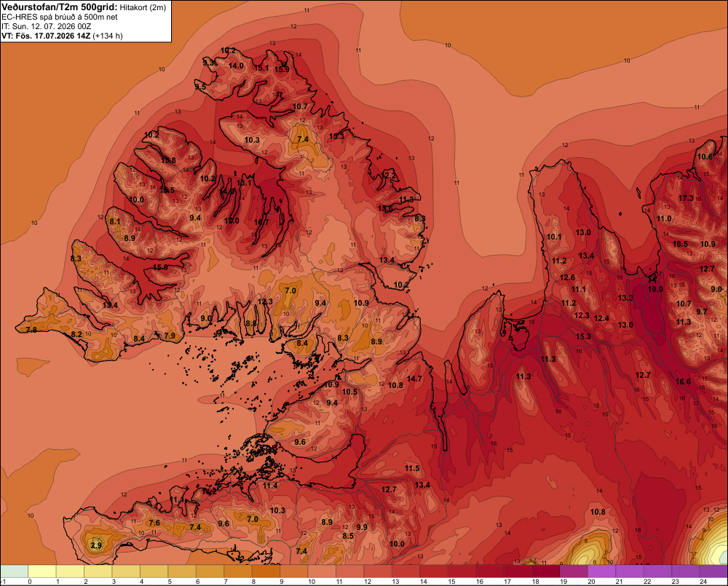Click the light green swatch between -1 and 0

coord(15,571)
